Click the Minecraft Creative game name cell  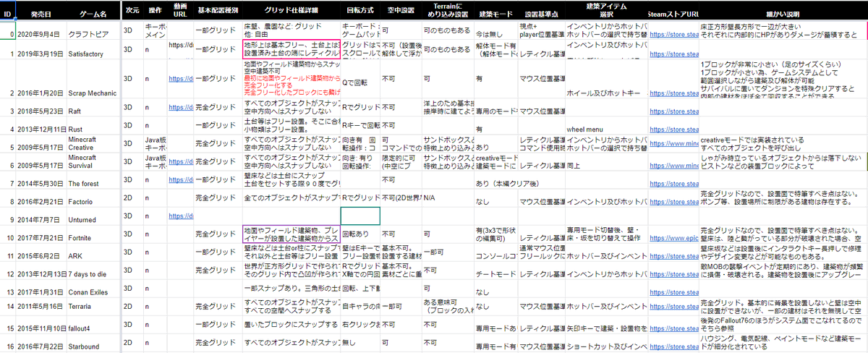pyautogui.click(x=93, y=143)
